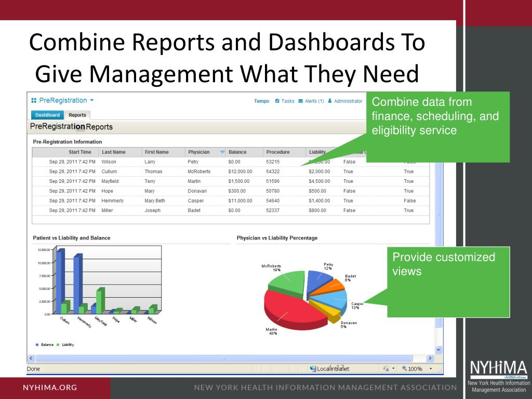Open the zoom level dropdown arrow

tap(431, 368)
